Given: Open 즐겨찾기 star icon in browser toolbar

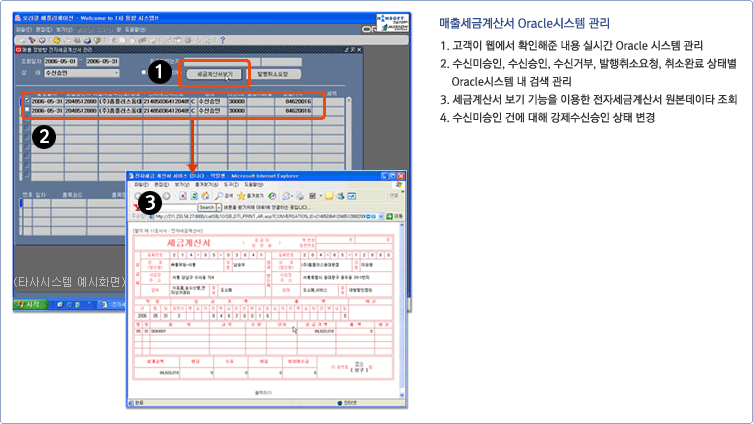Looking at the screenshot, I should [242, 196].
